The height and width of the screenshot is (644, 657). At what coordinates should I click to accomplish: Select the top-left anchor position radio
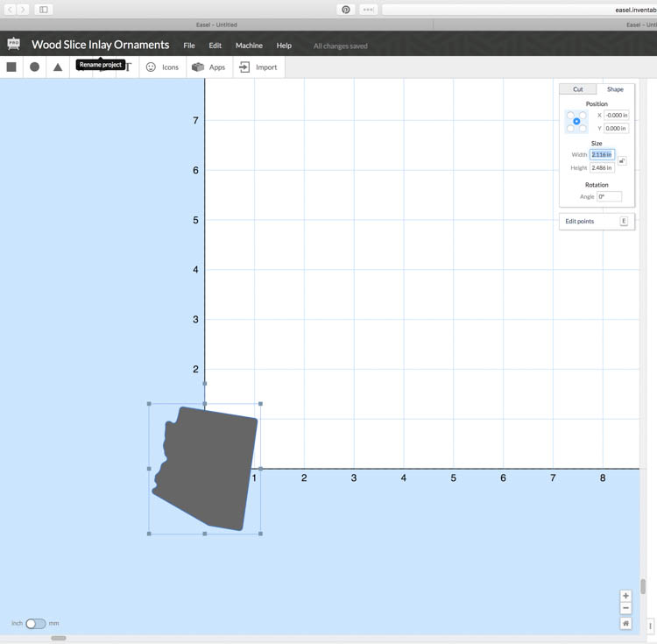pyautogui.click(x=570, y=115)
